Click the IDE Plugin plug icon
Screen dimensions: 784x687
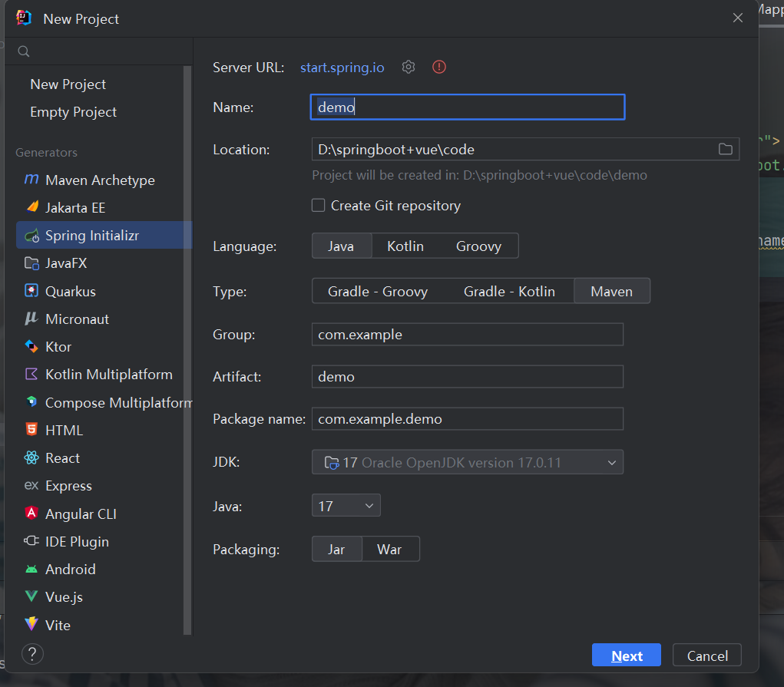pyautogui.click(x=31, y=541)
